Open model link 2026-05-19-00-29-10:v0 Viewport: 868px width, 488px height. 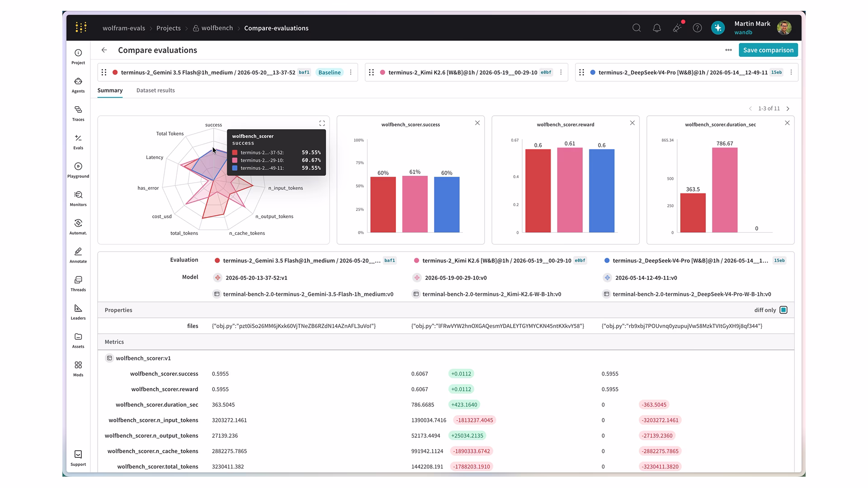[x=456, y=278]
